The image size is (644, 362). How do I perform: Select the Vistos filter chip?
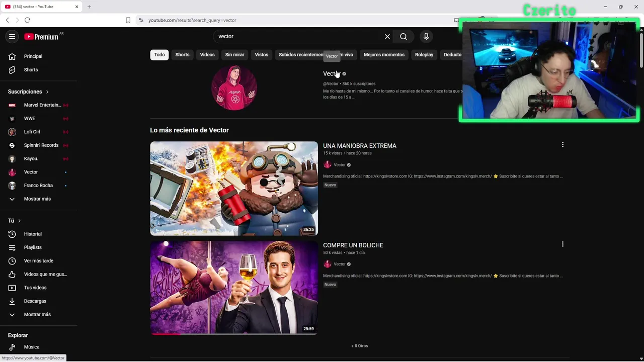(262, 55)
